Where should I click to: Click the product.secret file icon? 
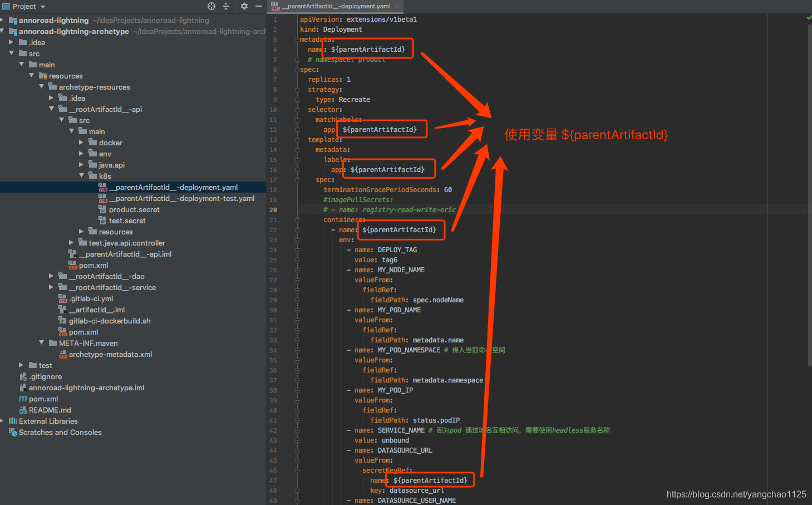[x=103, y=209]
